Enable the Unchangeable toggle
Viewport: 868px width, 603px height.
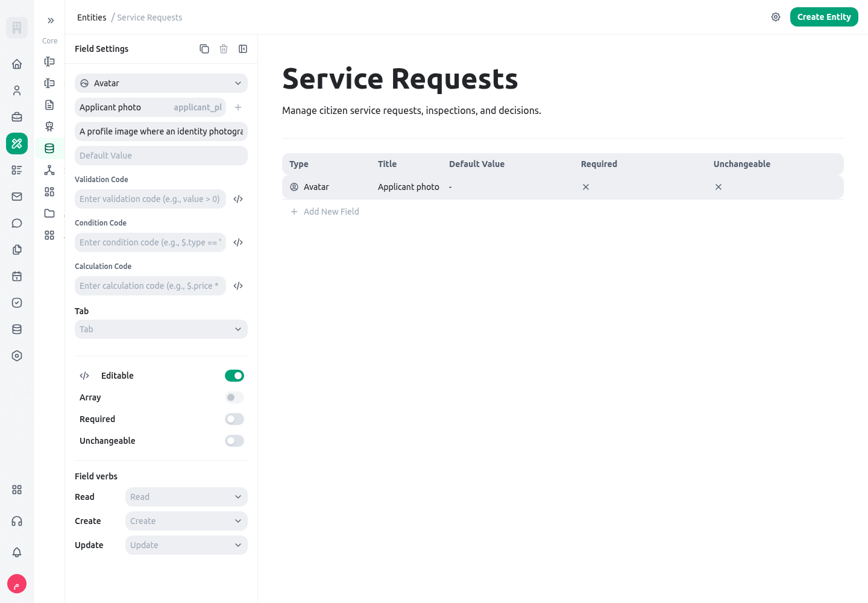(x=234, y=441)
